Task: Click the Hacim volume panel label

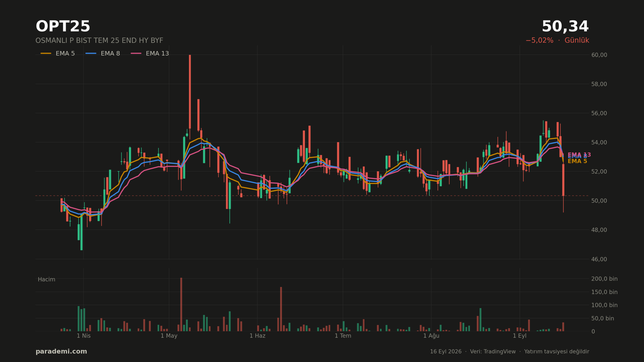Action: coord(46,280)
